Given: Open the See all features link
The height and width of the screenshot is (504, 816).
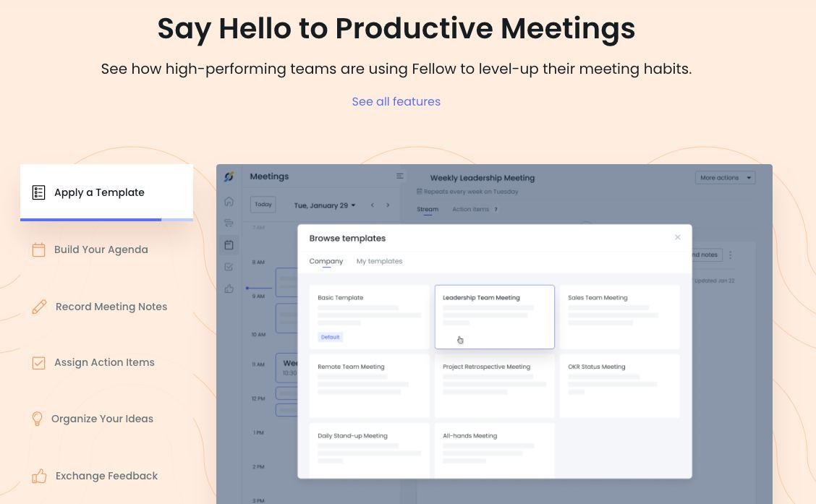Looking at the screenshot, I should click(x=396, y=101).
